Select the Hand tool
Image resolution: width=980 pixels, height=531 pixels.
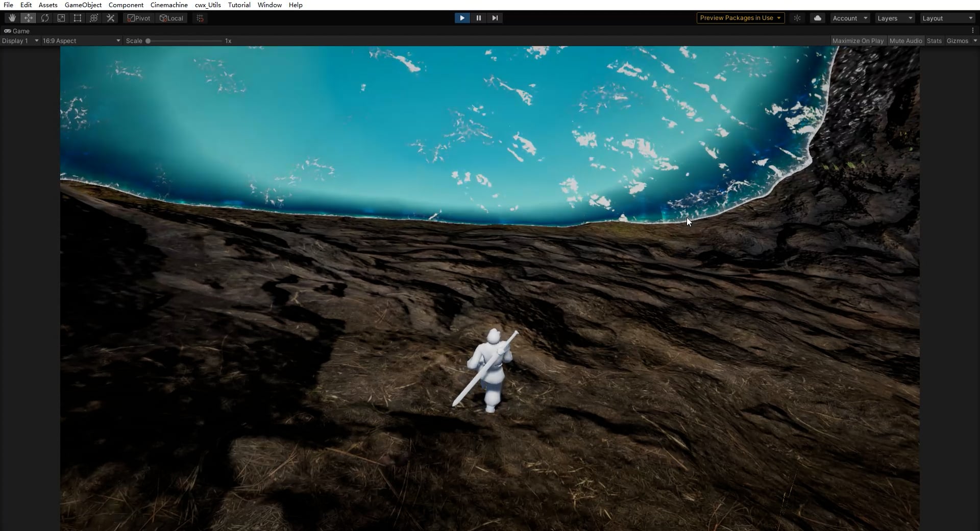click(x=12, y=18)
